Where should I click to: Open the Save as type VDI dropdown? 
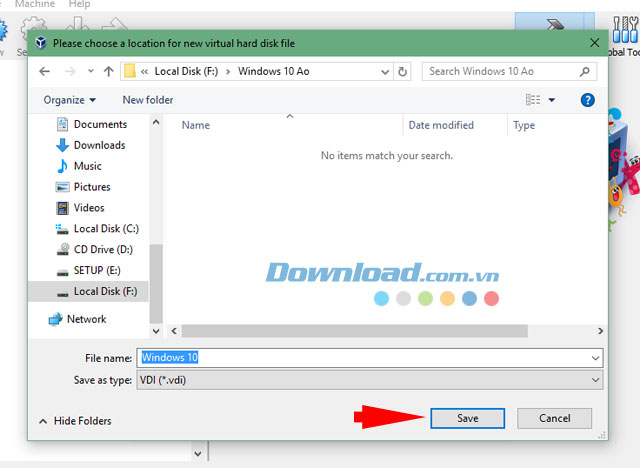[369, 380]
